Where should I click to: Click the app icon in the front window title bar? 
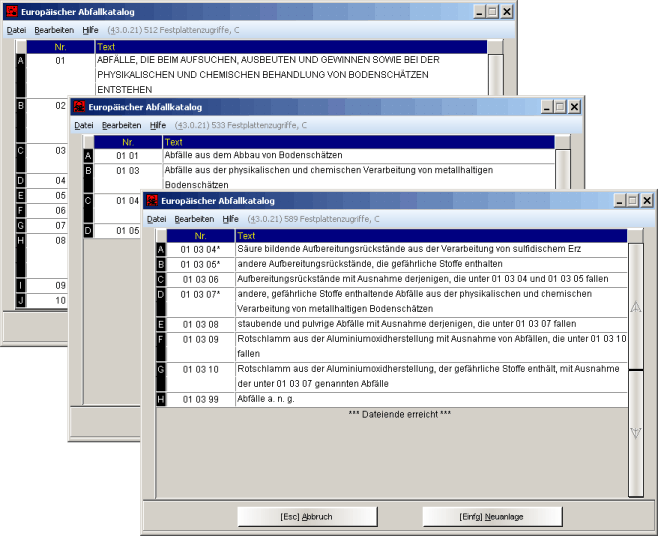151,200
